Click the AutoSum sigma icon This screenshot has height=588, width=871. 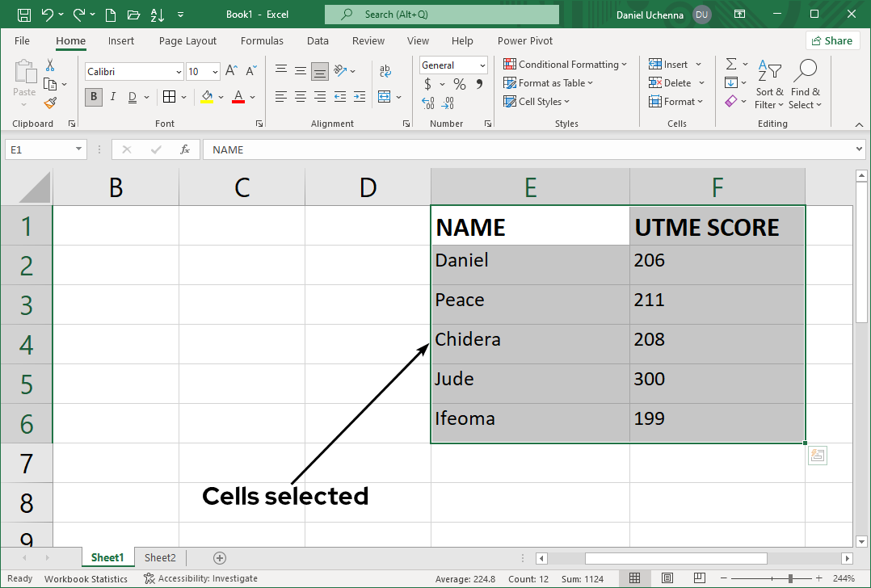(x=730, y=65)
